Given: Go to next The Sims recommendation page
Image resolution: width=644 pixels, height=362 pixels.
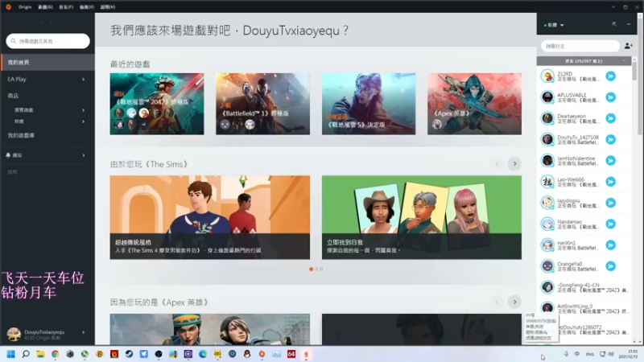Looking at the screenshot, I should (514, 164).
